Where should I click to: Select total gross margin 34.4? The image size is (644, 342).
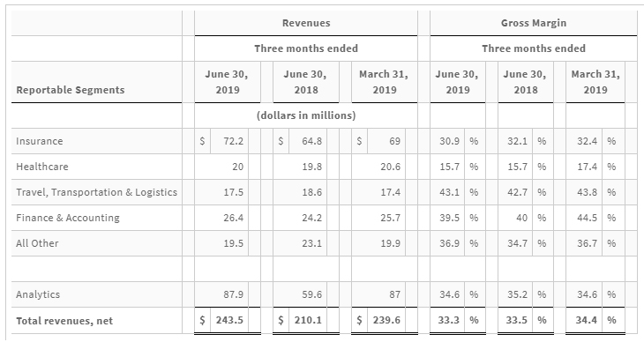click(x=586, y=320)
